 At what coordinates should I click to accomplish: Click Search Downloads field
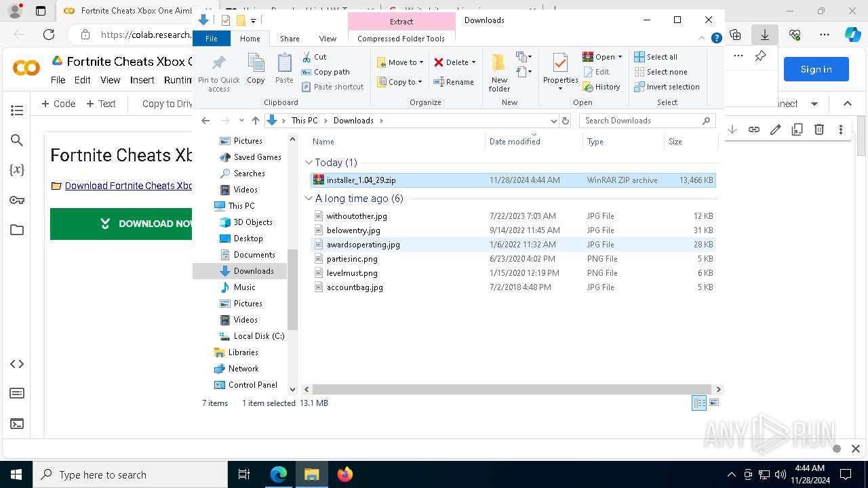[648, 121]
